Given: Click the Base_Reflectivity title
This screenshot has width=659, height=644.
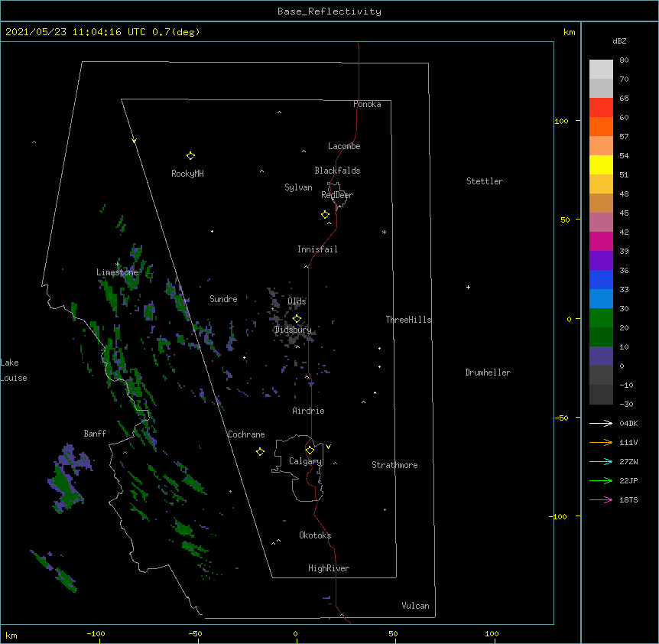Looking at the screenshot, I should (x=329, y=11).
